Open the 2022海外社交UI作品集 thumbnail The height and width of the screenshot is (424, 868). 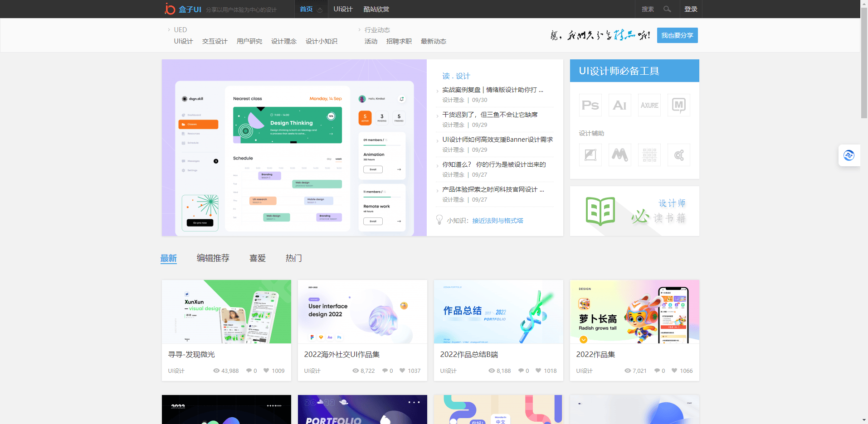coord(362,311)
